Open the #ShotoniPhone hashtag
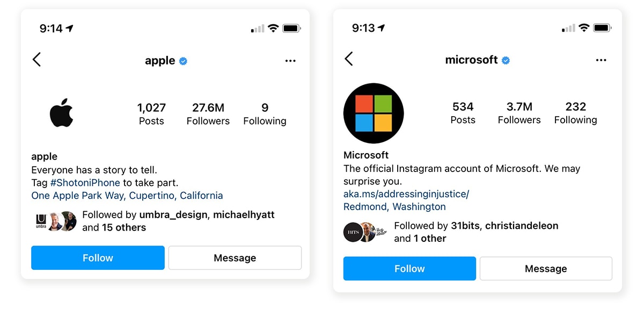The width and height of the screenshot is (644, 316). tap(85, 183)
